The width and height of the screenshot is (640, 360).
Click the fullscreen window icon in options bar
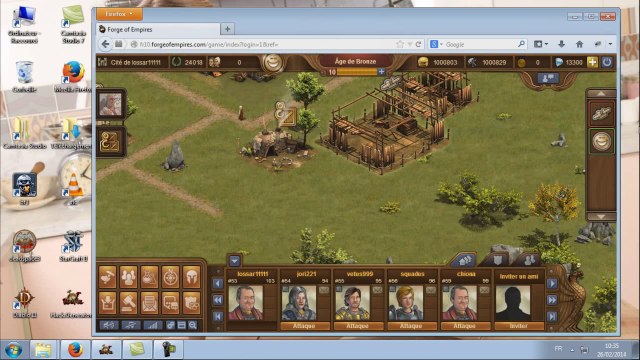[x=181, y=325]
